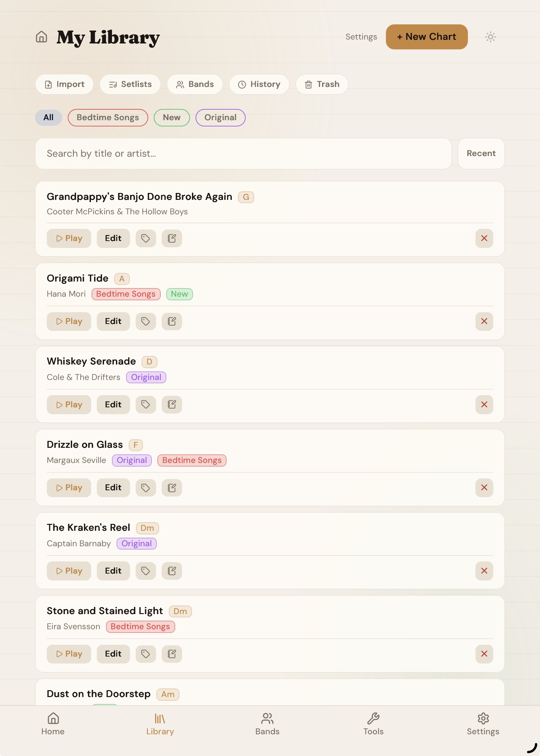
Task: Click the home icon beside My Library
Action: tap(41, 37)
